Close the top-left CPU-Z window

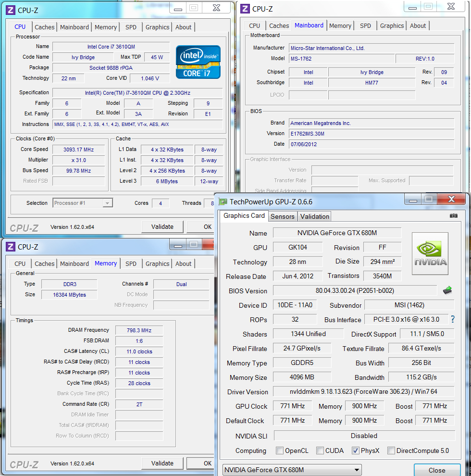pyautogui.click(x=216, y=8)
